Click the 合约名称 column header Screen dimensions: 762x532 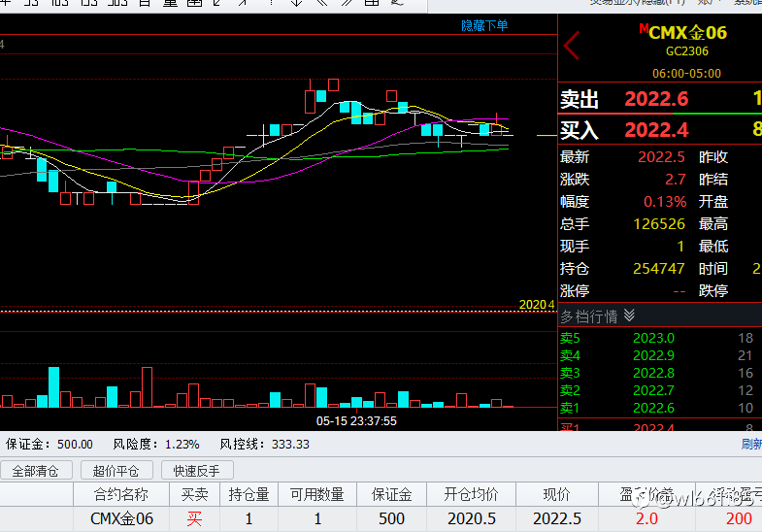[121, 494]
